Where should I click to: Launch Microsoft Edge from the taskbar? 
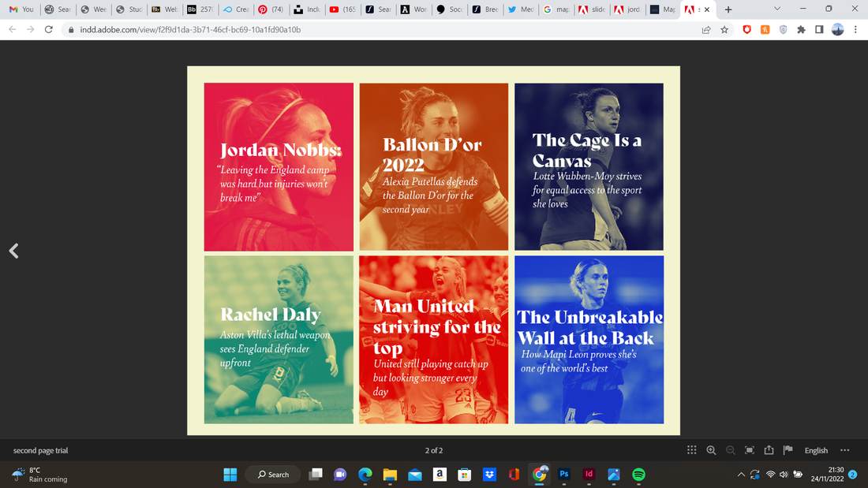pos(365,474)
